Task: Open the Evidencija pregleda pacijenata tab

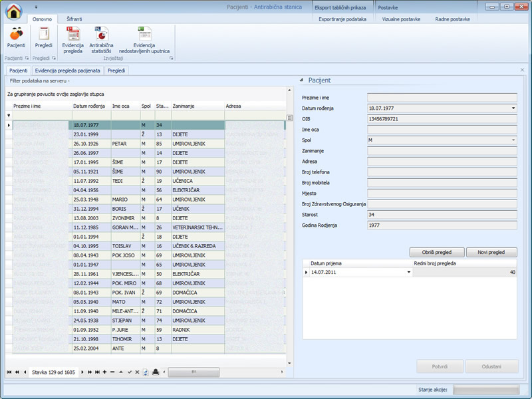Action: coord(68,70)
